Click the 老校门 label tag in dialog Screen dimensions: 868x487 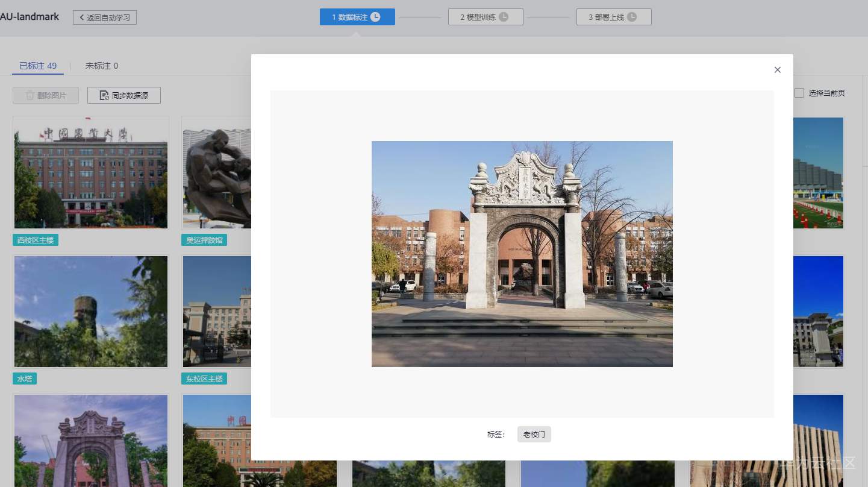click(534, 435)
